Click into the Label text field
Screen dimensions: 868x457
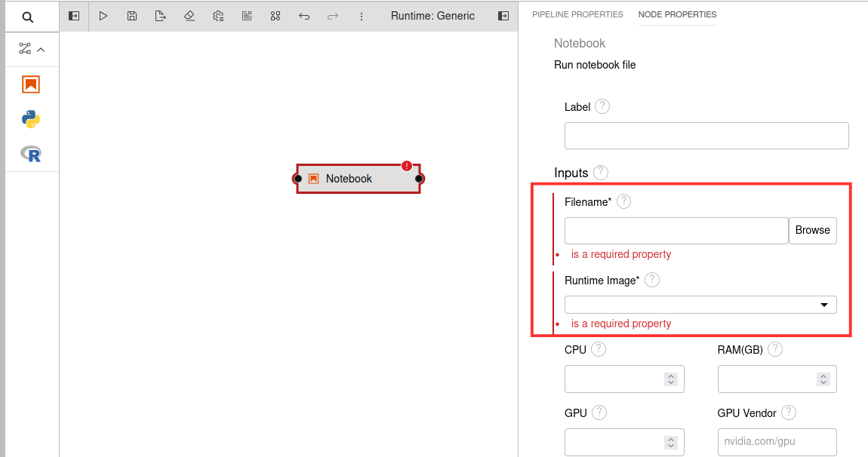[706, 136]
